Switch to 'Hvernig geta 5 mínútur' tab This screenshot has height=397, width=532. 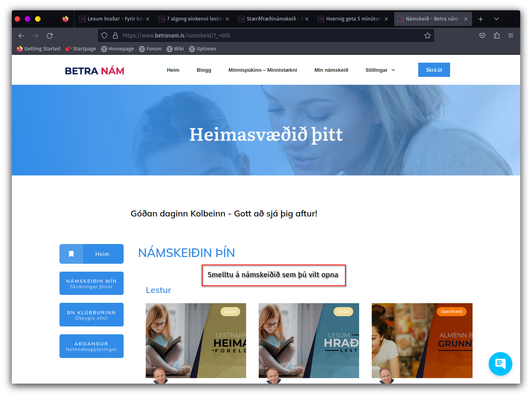click(x=353, y=19)
